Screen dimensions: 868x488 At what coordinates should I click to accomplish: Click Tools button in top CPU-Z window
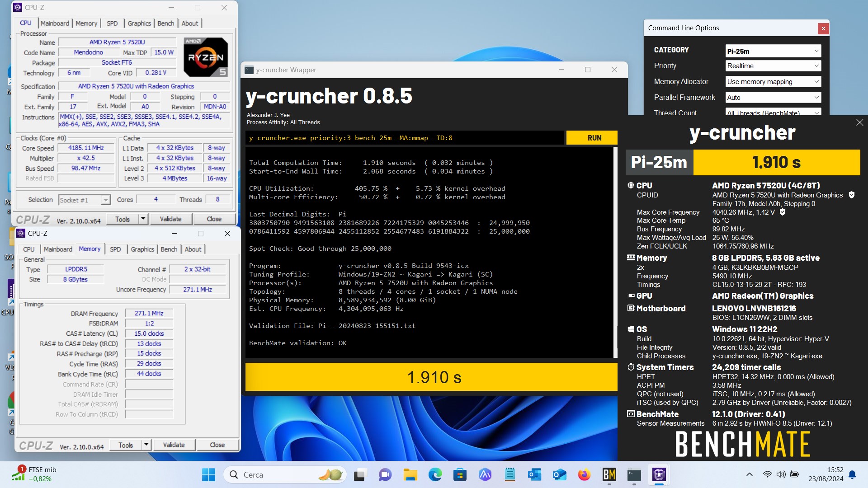click(122, 219)
